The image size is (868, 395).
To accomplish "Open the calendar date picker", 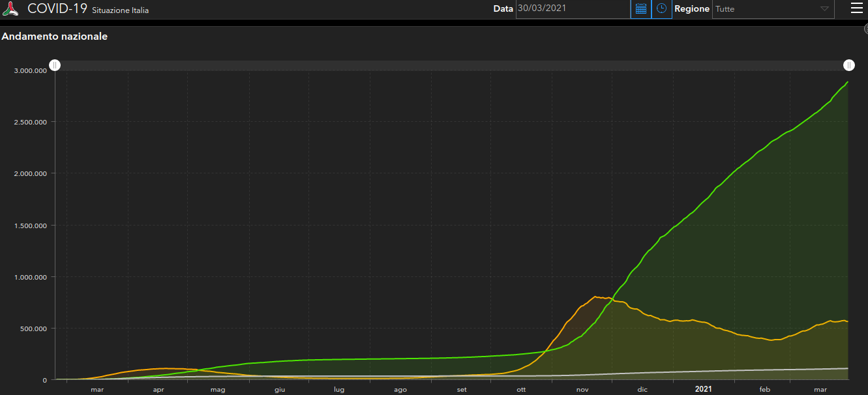I will click(x=641, y=9).
